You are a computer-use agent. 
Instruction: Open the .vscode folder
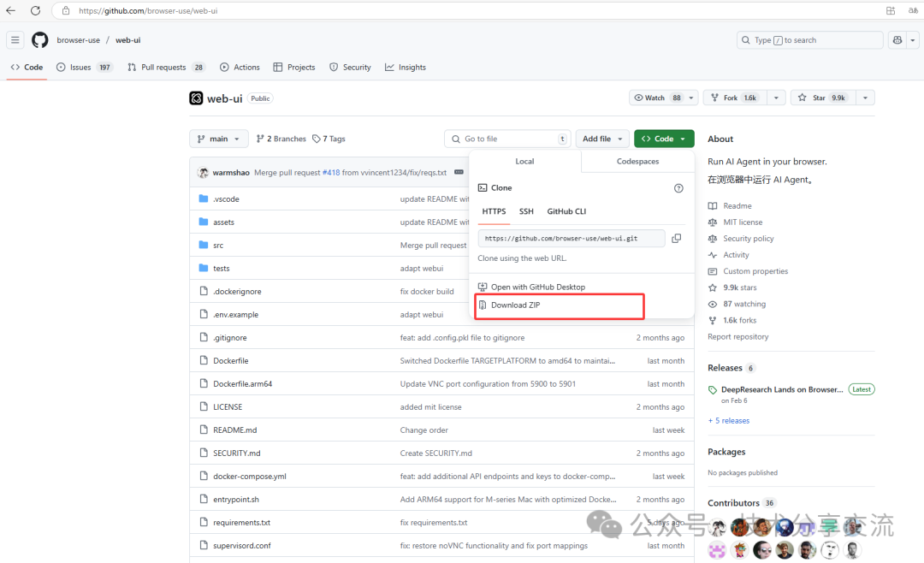(x=226, y=199)
